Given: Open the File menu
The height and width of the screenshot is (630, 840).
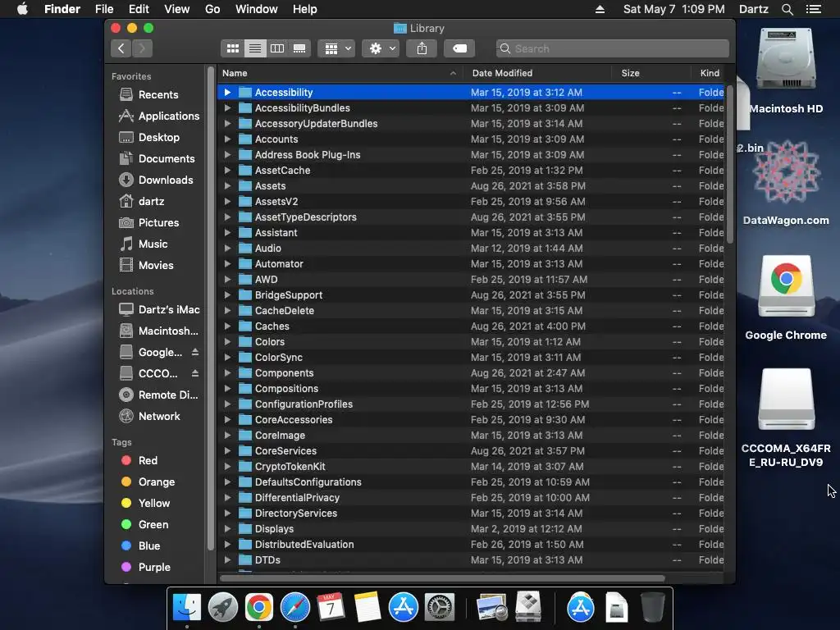Looking at the screenshot, I should click(x=104, y=9).
